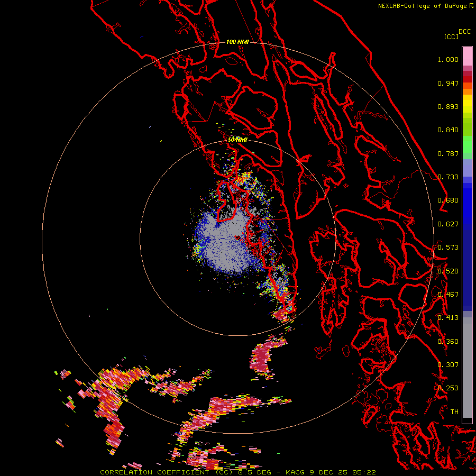476x476 pixels.
Task: Click the light pink top color bar segment
Action: (x=467, y=56)
